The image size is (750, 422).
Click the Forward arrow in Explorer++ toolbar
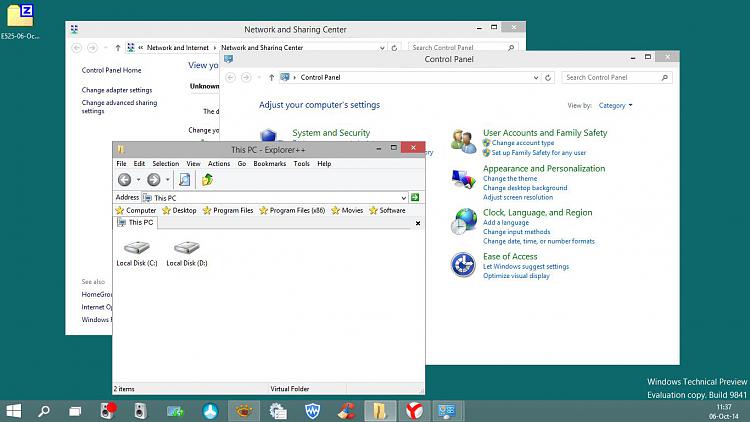[x=154, y=180]
